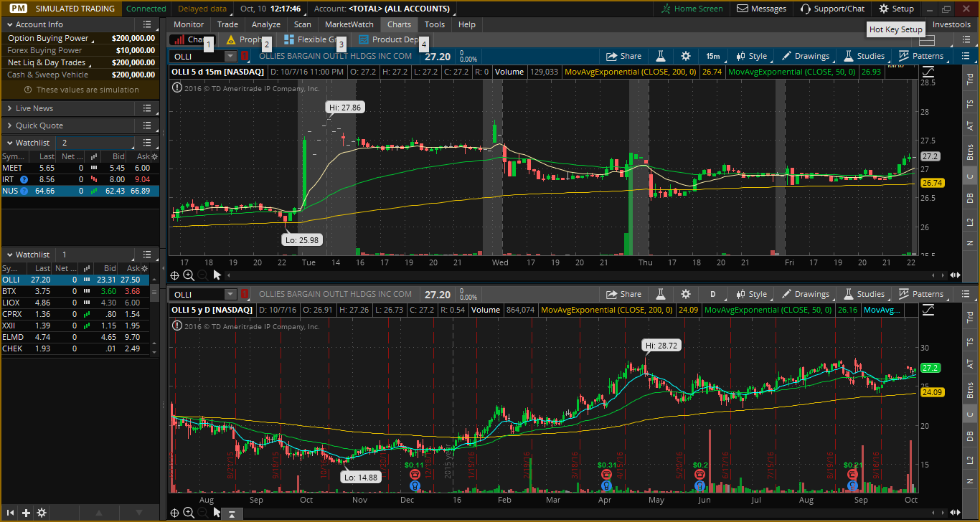Select the crosshair tool under the 15m chart
The height and width of the screenshot is (522, 980).
tap(175, 275)
